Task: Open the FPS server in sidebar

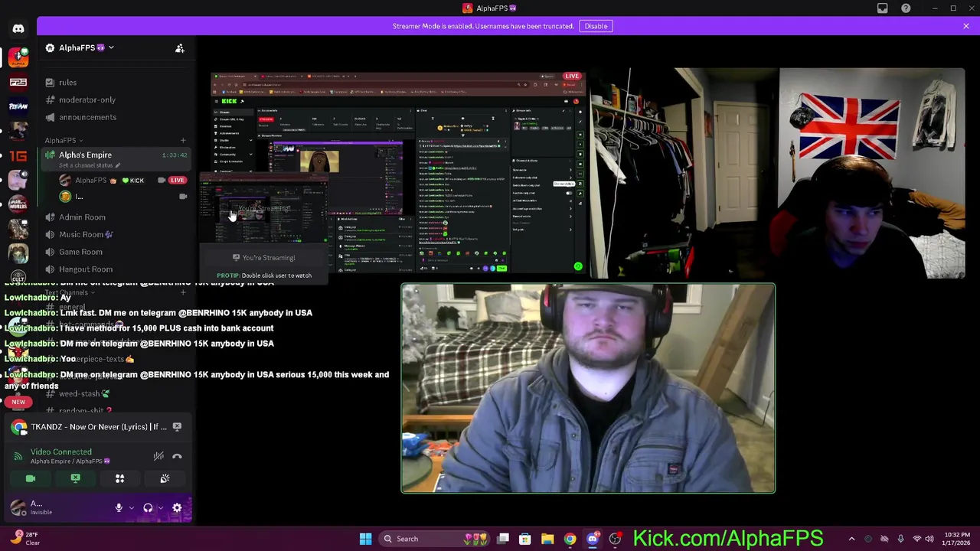Action: 18,82
